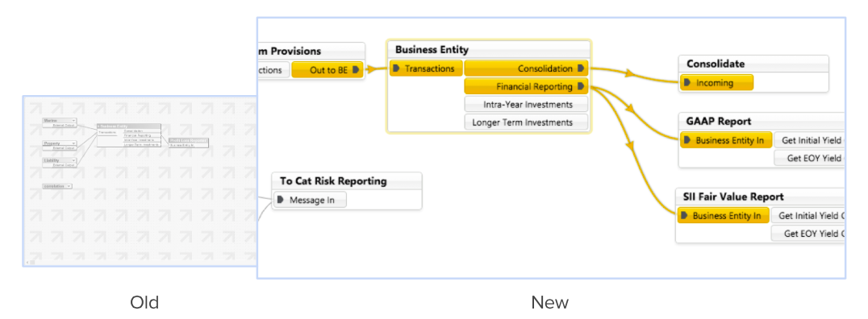
Task: Click the Incoming port icon on Consolidate
Action: click(x=687, y=83)
